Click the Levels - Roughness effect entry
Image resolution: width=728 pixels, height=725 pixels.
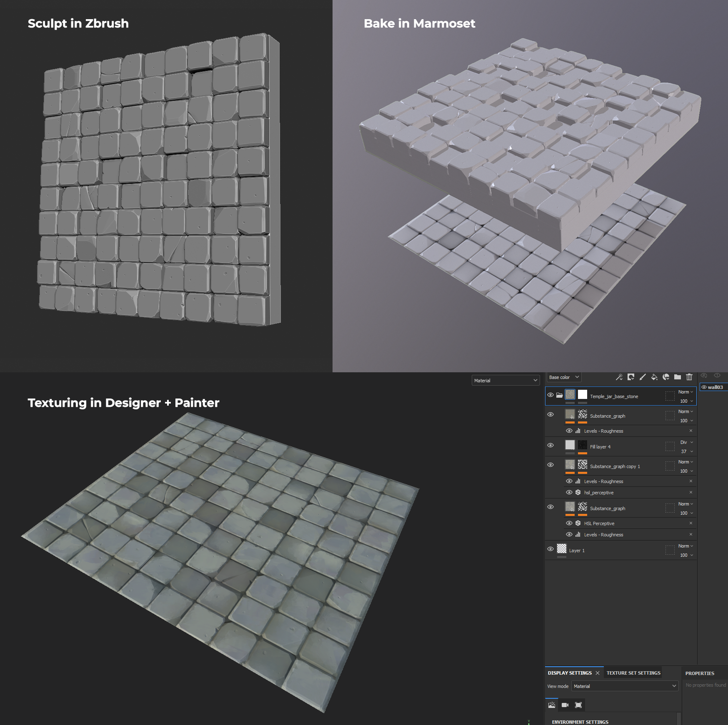[x=603, y=431]
